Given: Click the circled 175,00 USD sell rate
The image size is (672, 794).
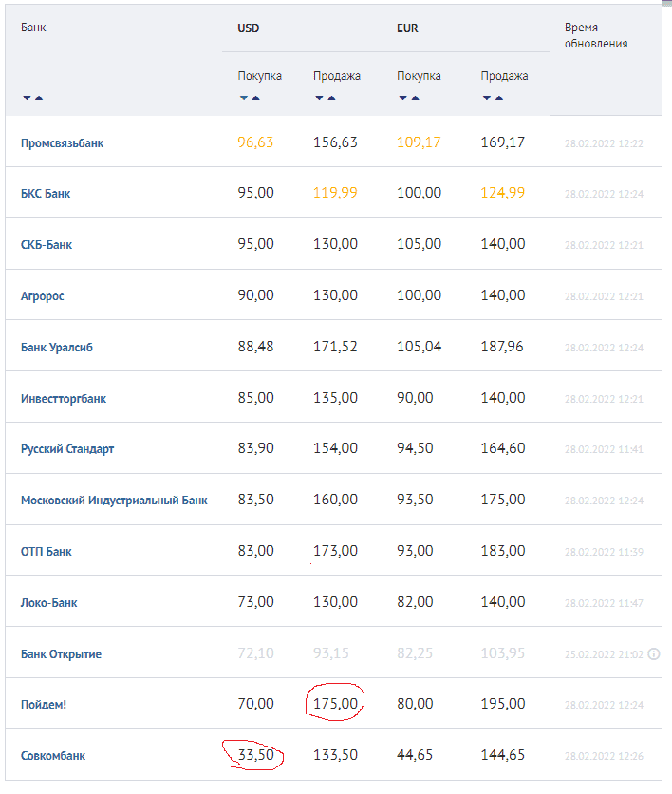Looking at the screenshot, I should (336, 705).
